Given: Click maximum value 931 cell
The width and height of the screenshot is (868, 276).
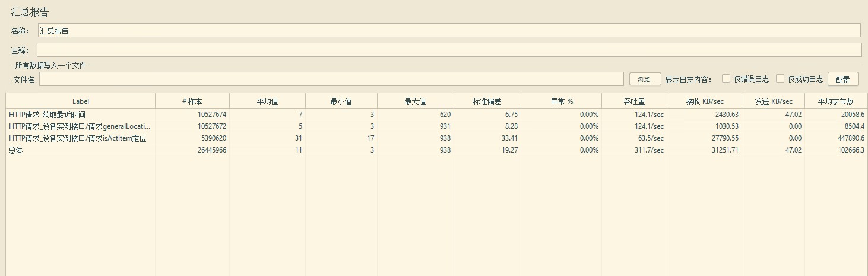Looking at the screenshot, I should [x=445, y=126].
